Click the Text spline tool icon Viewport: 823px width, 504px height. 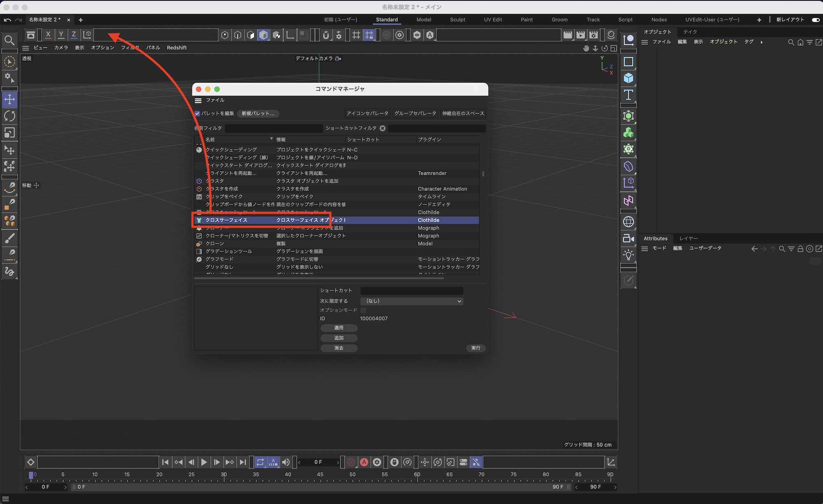click(628, 95)
